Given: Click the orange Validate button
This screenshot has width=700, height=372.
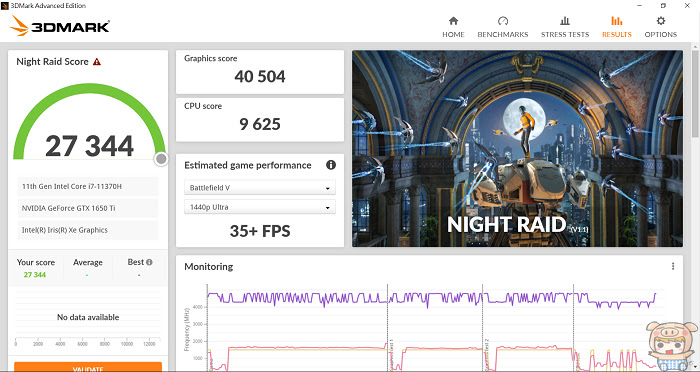Looking at the screenshot, I should pyautogui.click(x=88, y=367).
